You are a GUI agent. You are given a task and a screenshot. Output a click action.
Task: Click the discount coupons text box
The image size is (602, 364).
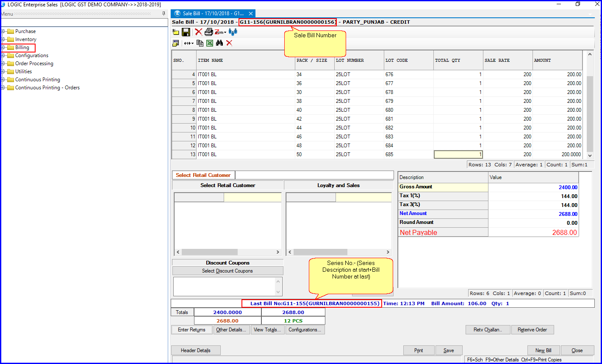(x=227, y=287)
